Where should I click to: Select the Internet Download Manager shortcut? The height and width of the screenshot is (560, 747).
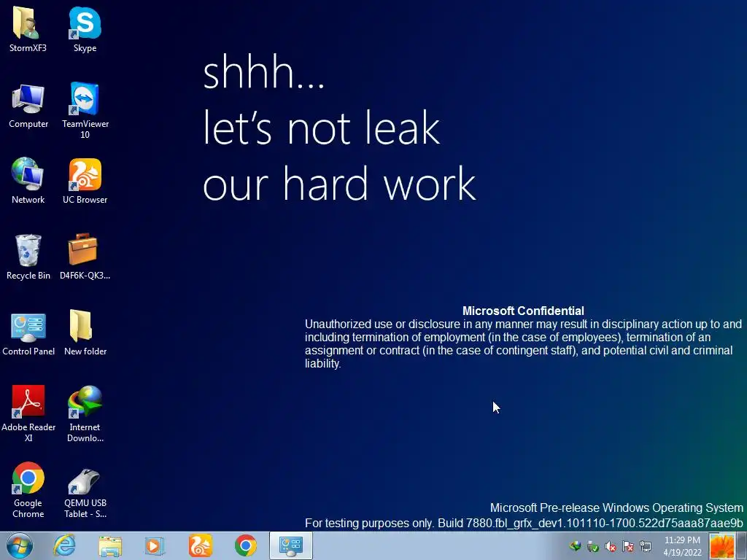click(x=85, y=413)
